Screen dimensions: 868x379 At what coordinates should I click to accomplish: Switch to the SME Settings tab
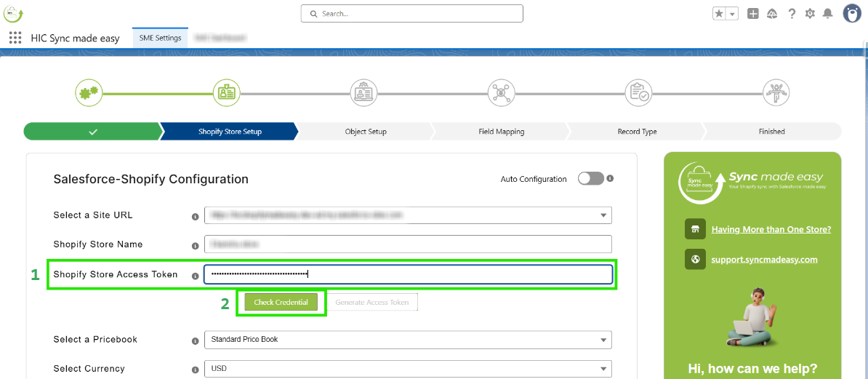[160, 39]
